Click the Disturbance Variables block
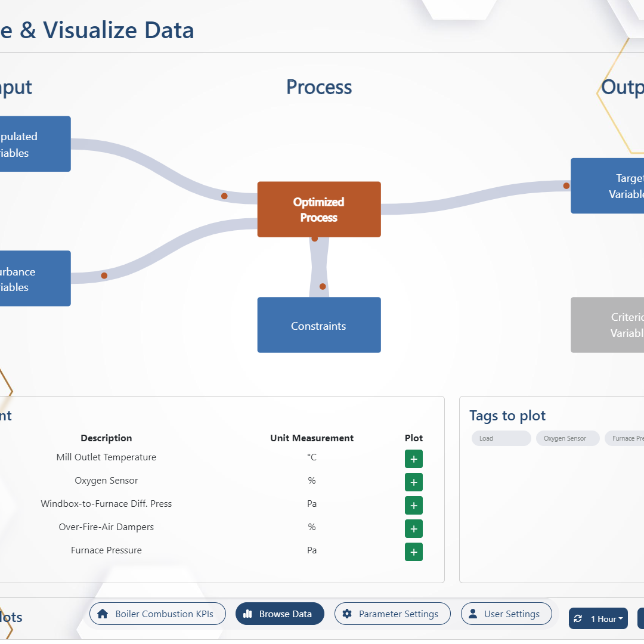The image size is (644, 644). point(30,278)
